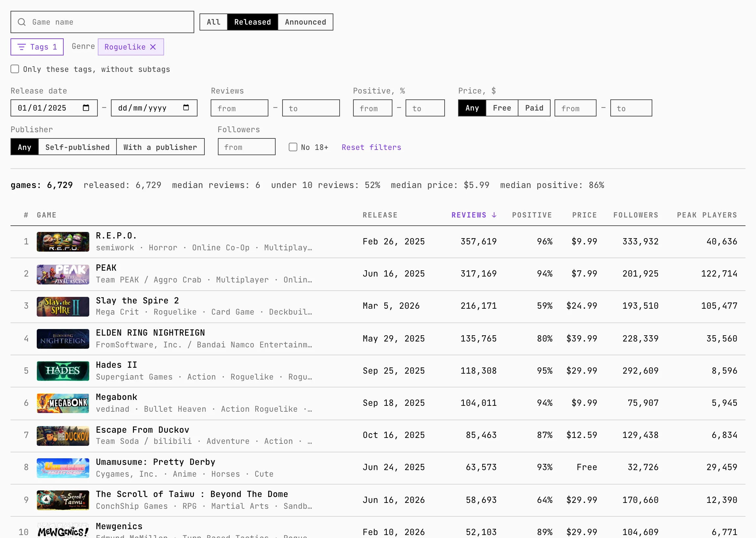Enable 'Only these tags, without subtags' checkbox
The width and height of the screenshot is (756, 538).
(15, 69)
